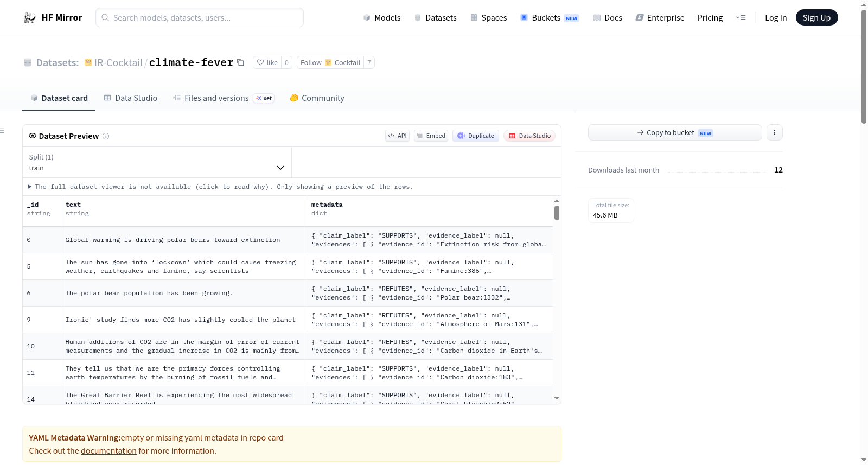This screenshot has width=868, height=465.
Task: Open the Dataset Preview info icon
Action: click(x=106, y=136)
